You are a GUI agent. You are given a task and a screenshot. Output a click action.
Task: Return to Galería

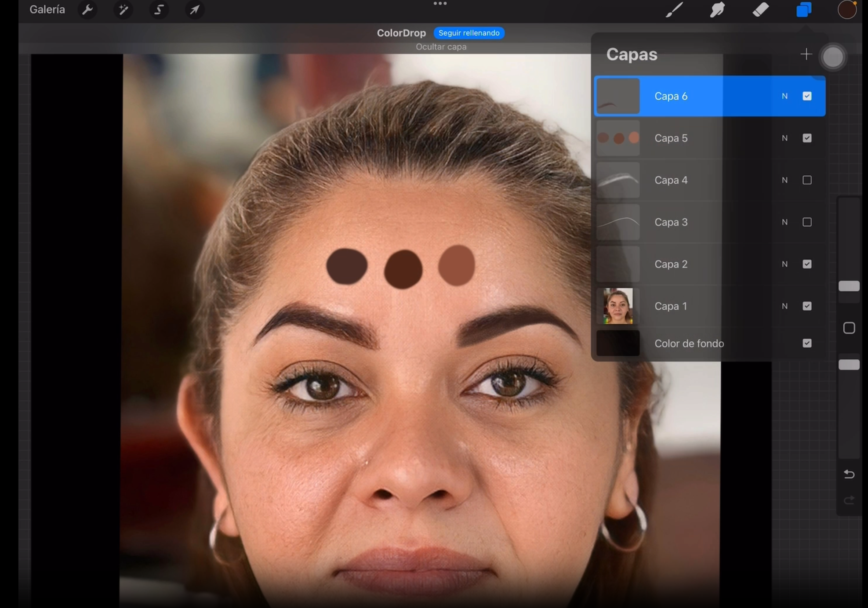(x=47, y=9)
